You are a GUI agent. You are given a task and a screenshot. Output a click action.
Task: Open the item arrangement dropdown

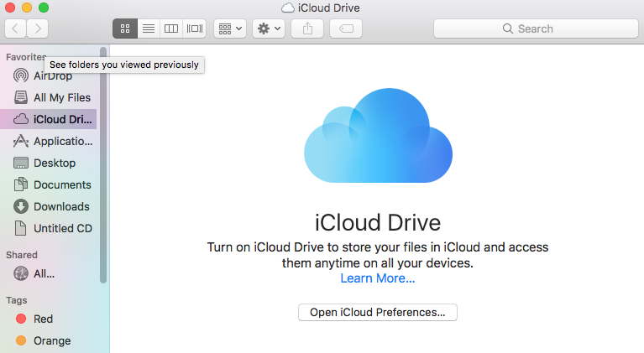point(230,29)
